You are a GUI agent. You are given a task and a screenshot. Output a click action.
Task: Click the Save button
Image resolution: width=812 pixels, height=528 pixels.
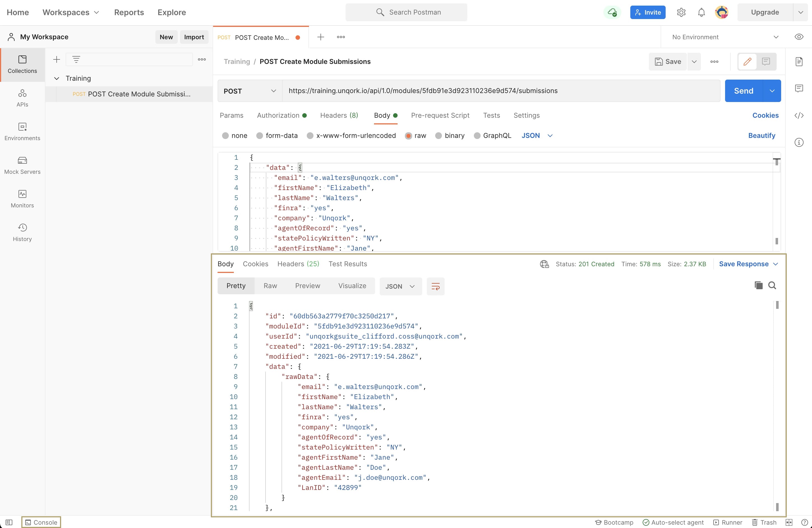[x=668, y=62]
